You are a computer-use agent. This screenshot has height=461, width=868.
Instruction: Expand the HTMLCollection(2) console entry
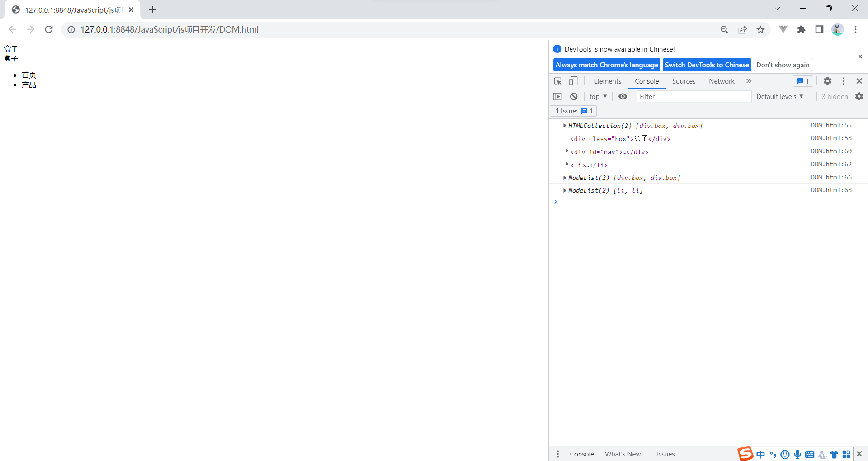(564, 126)
